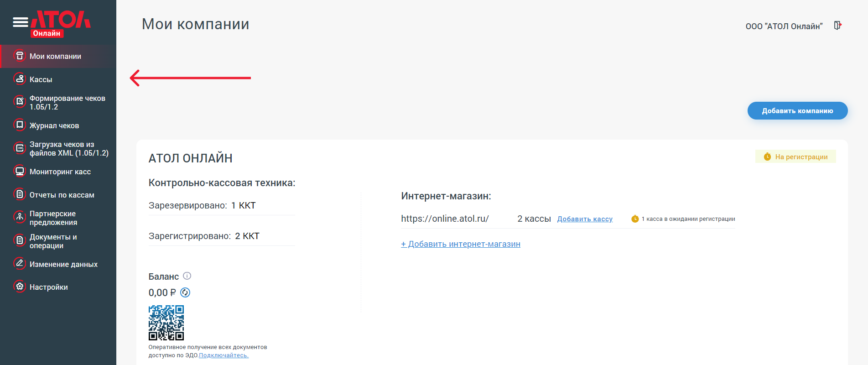
Task: Click the Партнерские предложения icon
Action: (20, 218)
